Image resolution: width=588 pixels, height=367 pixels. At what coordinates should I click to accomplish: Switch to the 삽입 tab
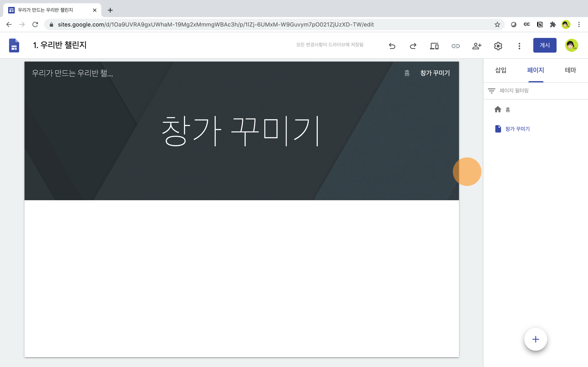click(x=501, y=70)
